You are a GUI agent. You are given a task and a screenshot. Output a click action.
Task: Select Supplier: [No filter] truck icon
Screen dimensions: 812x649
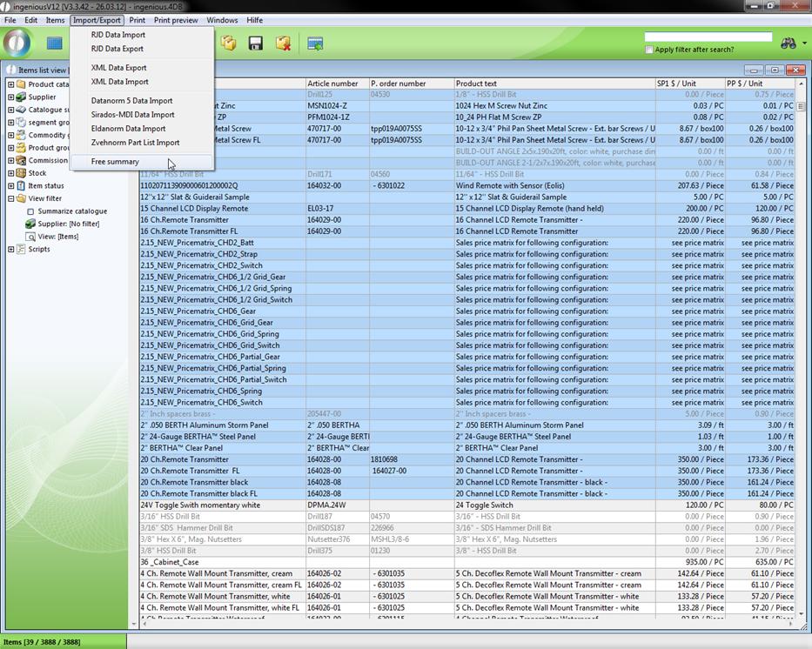[30, 224]
